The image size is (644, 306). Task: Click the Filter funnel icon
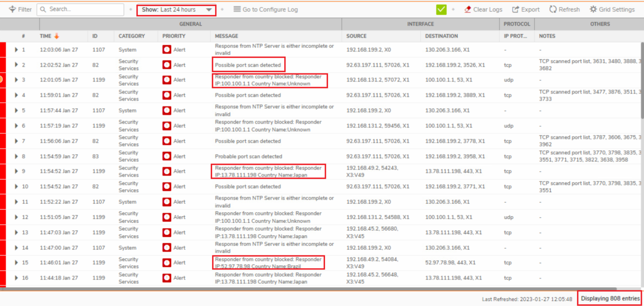pyautogui.click(x=12, y=9)
